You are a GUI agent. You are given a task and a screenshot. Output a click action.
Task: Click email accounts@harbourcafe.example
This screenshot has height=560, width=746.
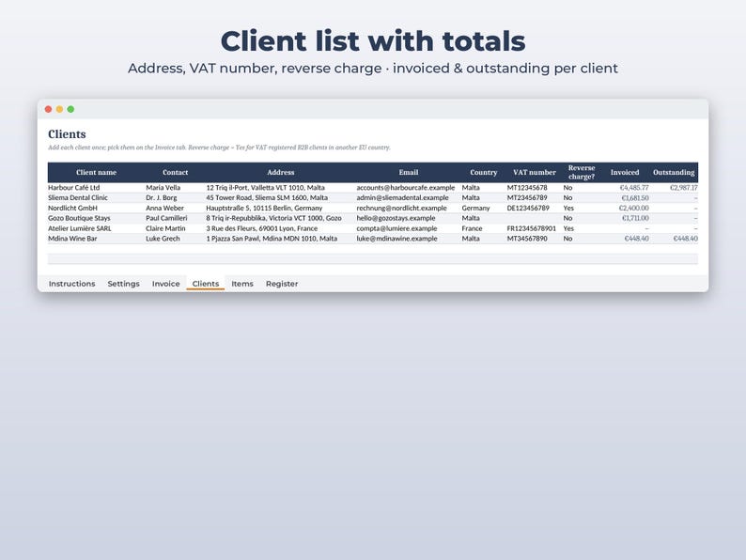pos(406,188)
